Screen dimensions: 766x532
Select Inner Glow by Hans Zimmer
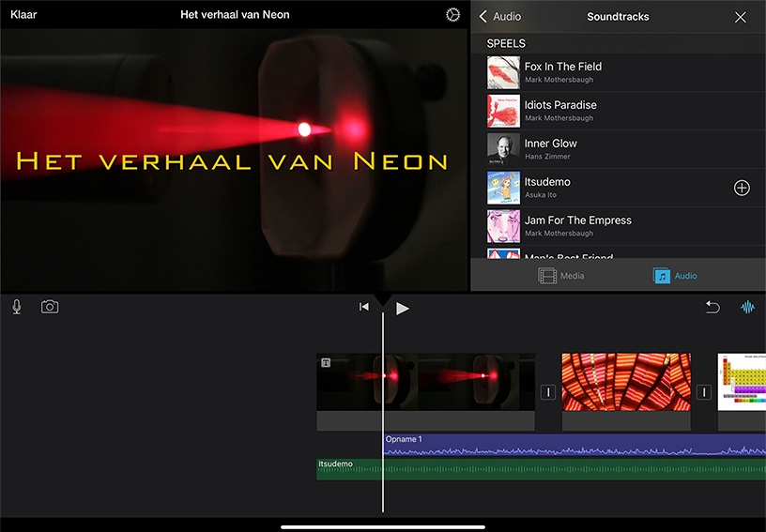(x=618, y=149)
